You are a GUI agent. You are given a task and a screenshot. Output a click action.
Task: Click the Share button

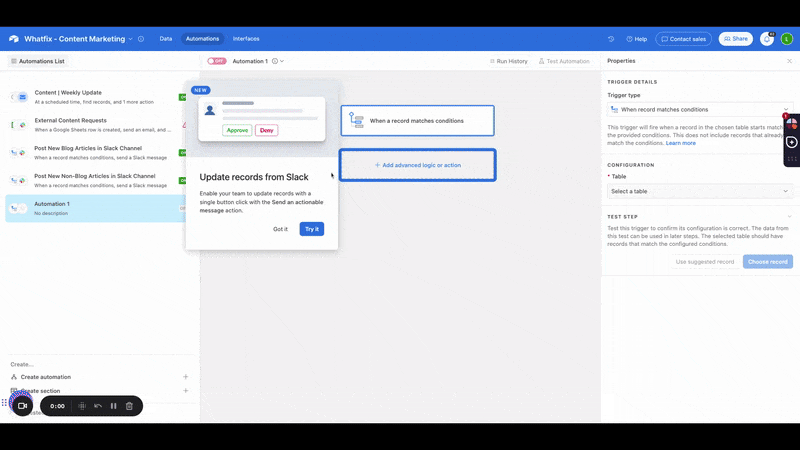[x=736, y=39]
